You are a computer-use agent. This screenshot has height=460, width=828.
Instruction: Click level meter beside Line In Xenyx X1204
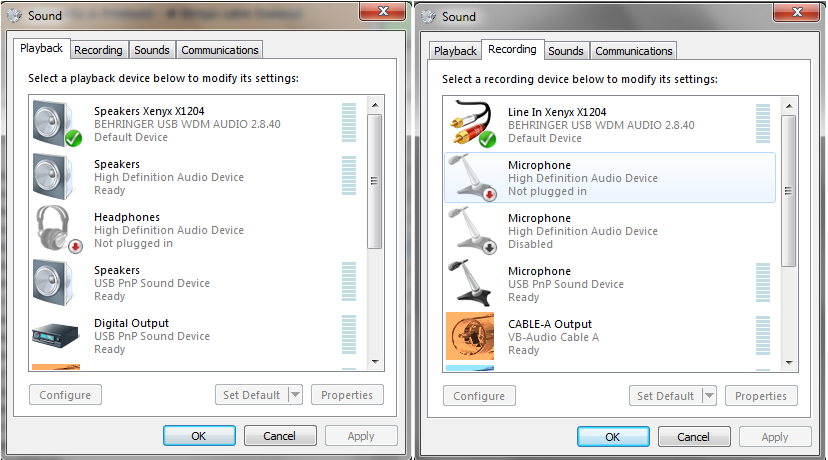pyautogui.click(x=763, y=124)
